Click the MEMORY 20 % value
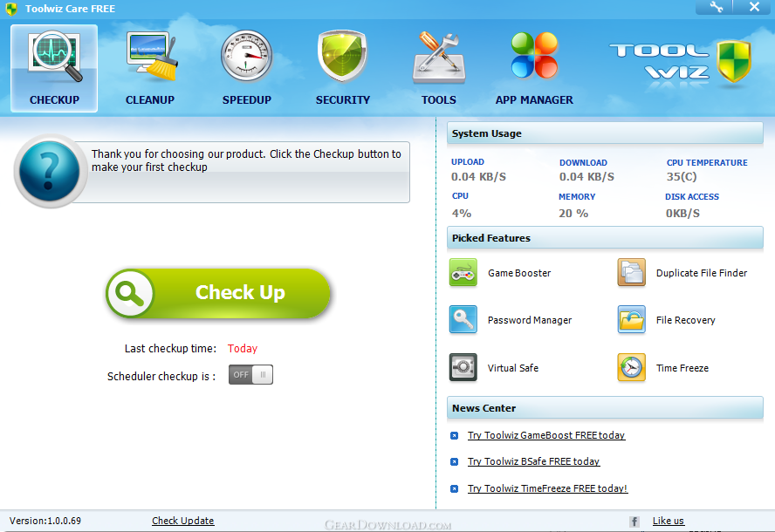The width and height of the screenshot is (775, 532). (x=573, y=214)
